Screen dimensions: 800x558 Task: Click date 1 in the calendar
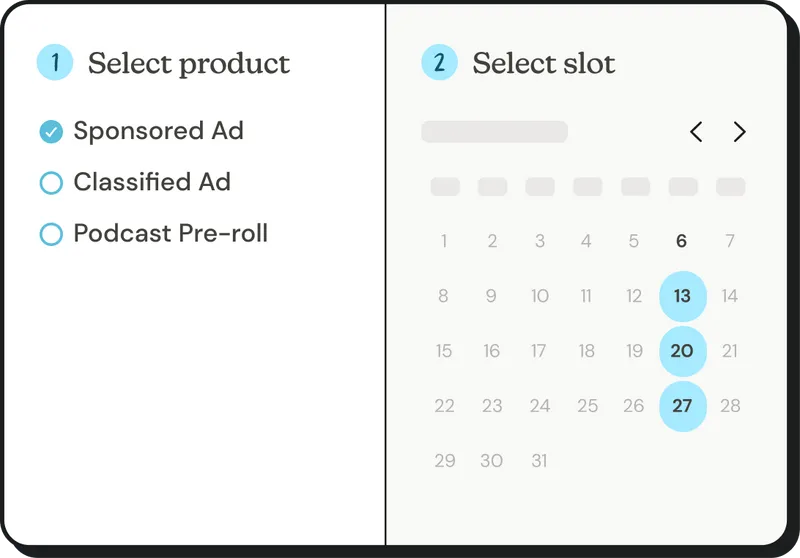click(444, 241)
